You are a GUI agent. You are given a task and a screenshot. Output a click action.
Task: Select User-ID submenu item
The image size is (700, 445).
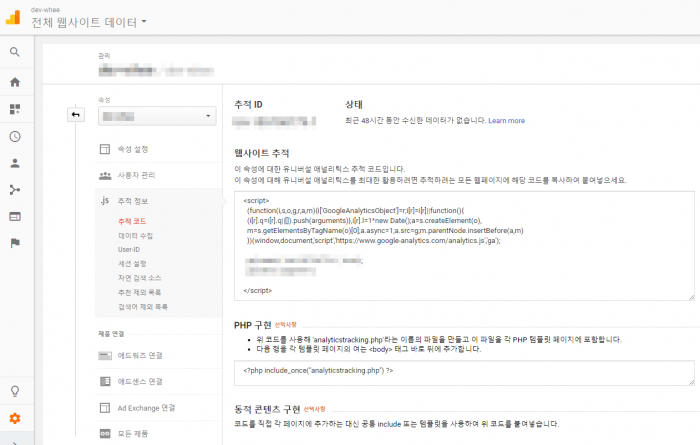[129, 250]
